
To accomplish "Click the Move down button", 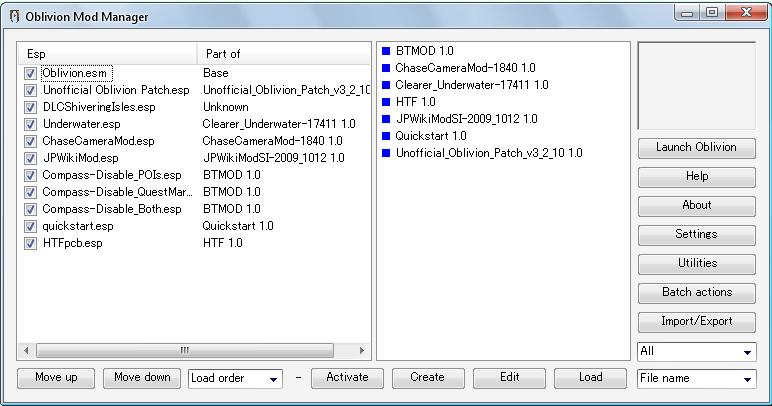I will tap(142, 378).
